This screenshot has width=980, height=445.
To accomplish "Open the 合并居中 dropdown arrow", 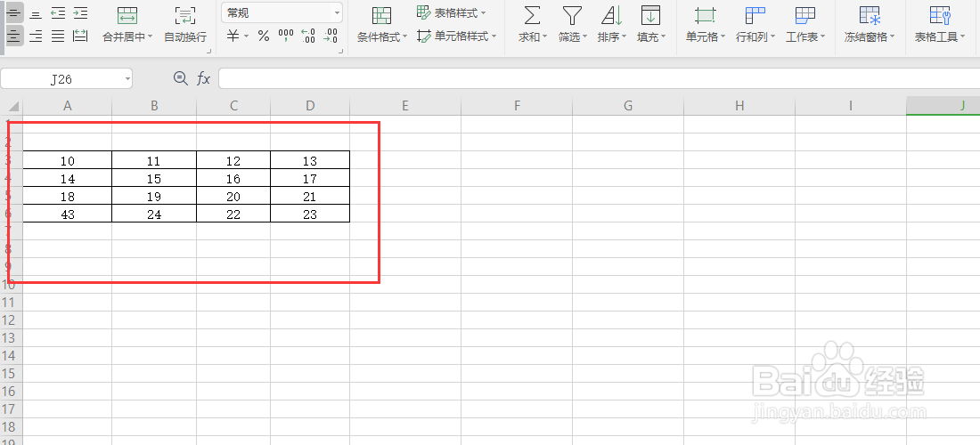I will click(x=150, y=36).
